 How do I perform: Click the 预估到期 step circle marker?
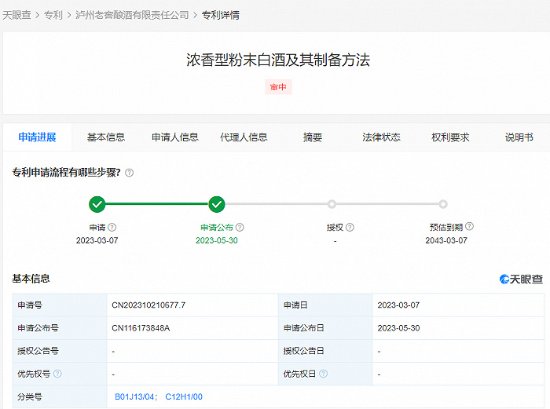(x=443, y=204)
